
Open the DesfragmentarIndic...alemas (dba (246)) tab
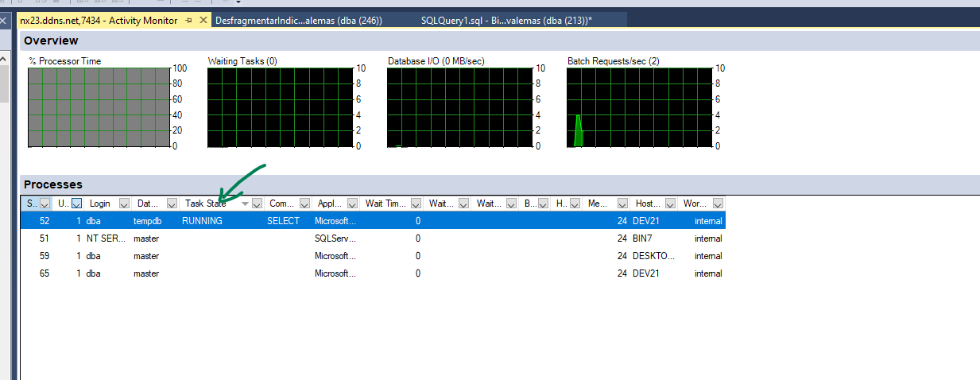point(299,21)
